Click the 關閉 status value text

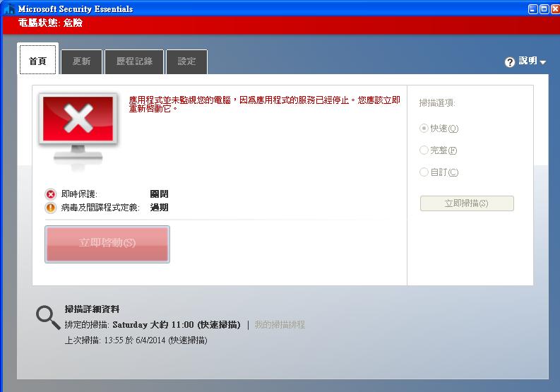pyautogui.click(x=159, y=194)
